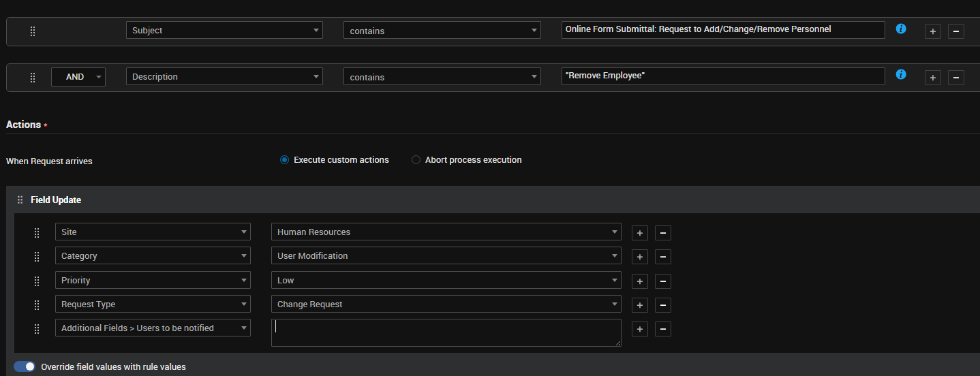The width and height of the screenshot is (980, 376).
Task: Expand the Human Resources site dropdown
Action: point(446,232)
